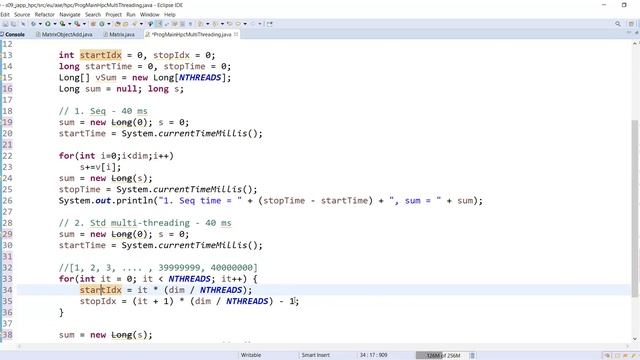Screen dimensions: 640x360
Task: Click the Pin Editor icon
Action: click(269, 24)
